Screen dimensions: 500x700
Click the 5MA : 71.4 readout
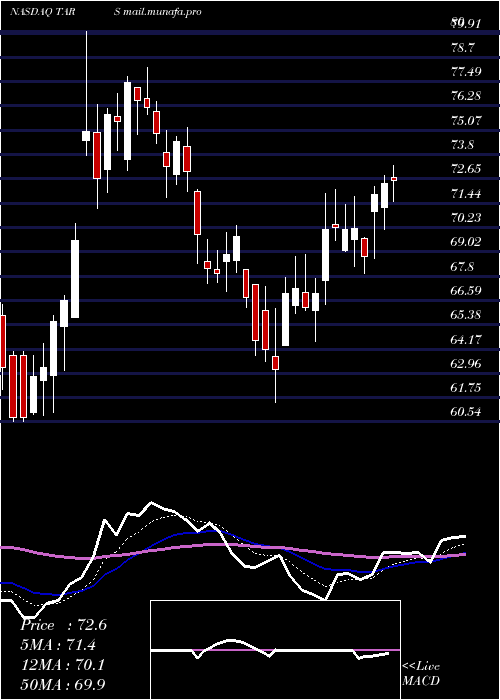coord(58,645)
